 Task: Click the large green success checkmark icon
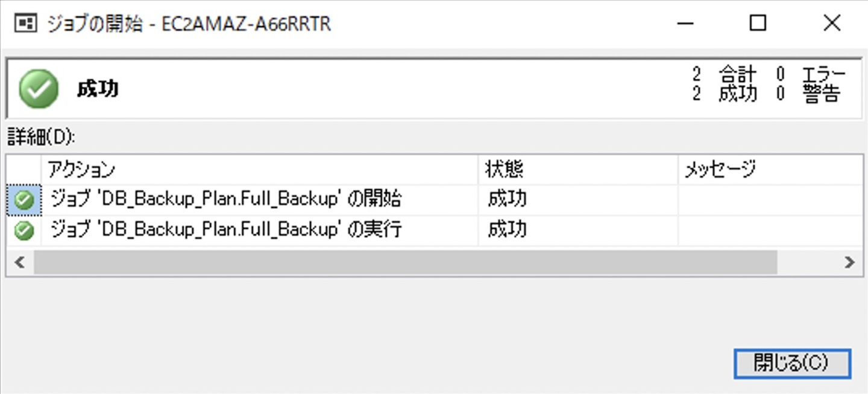coord(39,89)
